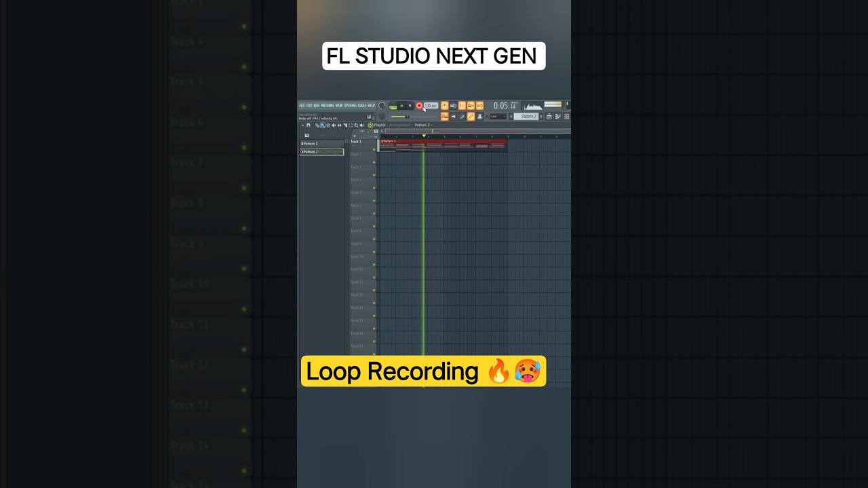Click the left scroll arrow of timeline
The height and width of the screenshot is (488, 868).
click(x=382, y=131)
